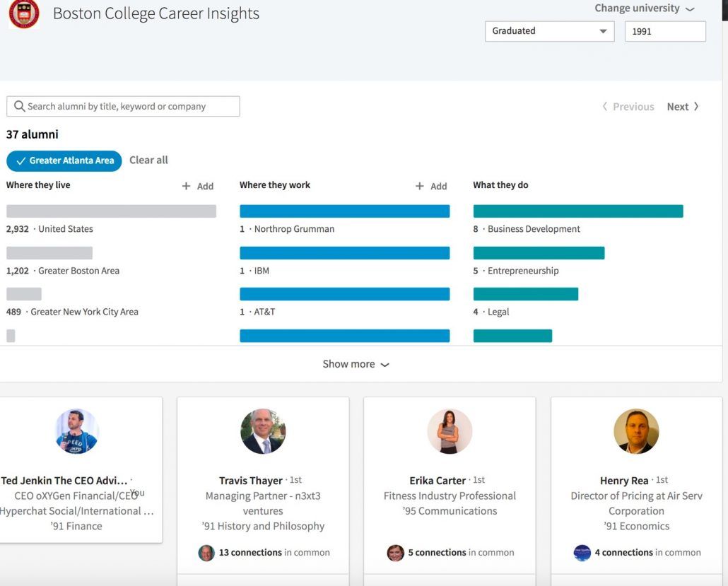Click the small avatar by 5 connections
This screenshot has height=586, width=728.
click(396, 553)
